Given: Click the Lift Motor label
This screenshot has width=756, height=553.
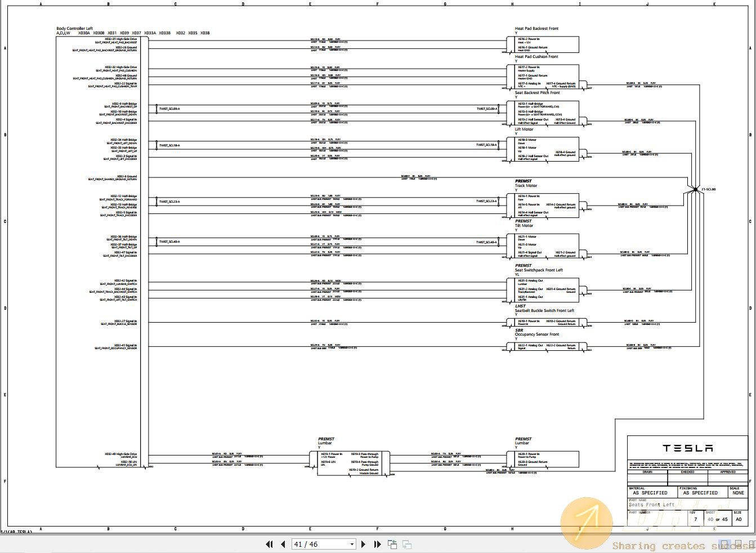Looking at the screenshot, I should click(x=524, y=129).
